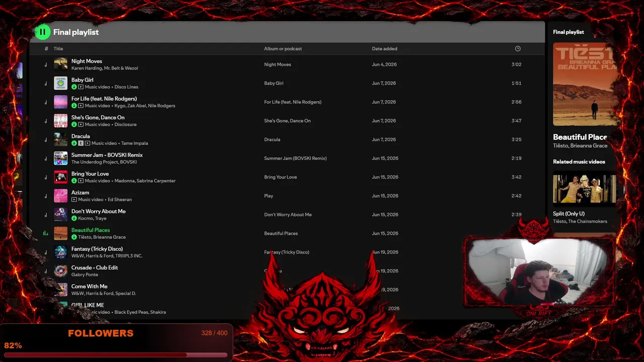Click the note icon beside Summer Jam row
The image size is (644, 362).
[46, 158]
